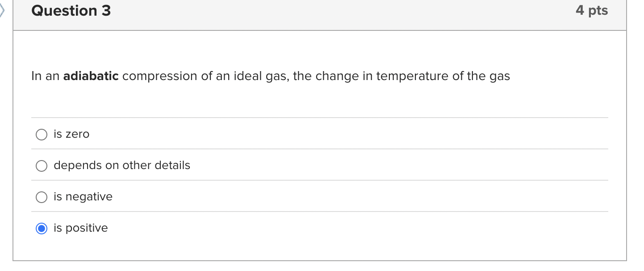Click the chevron arrow beside Question 3
Image resolution: width=644 pixels, height=271 pixels.
pos(3,10)
